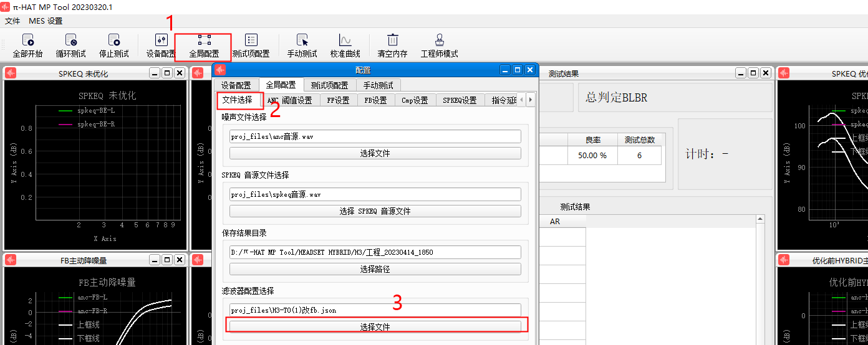
Task: Minimize the 配置 dialog
Action: [x=506, y=70]
